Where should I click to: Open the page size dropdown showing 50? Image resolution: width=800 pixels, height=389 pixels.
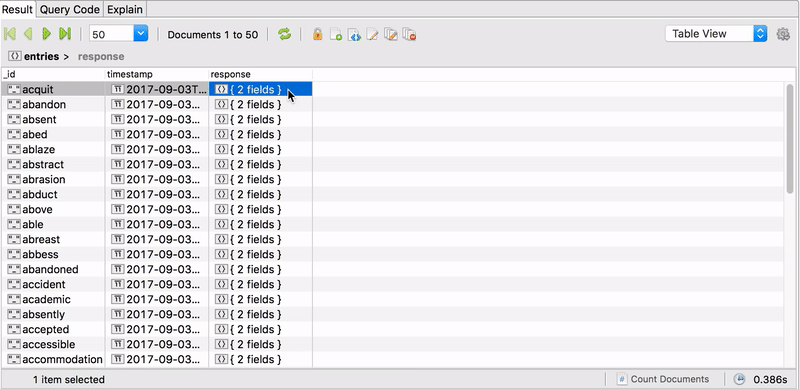click(140, 34)
